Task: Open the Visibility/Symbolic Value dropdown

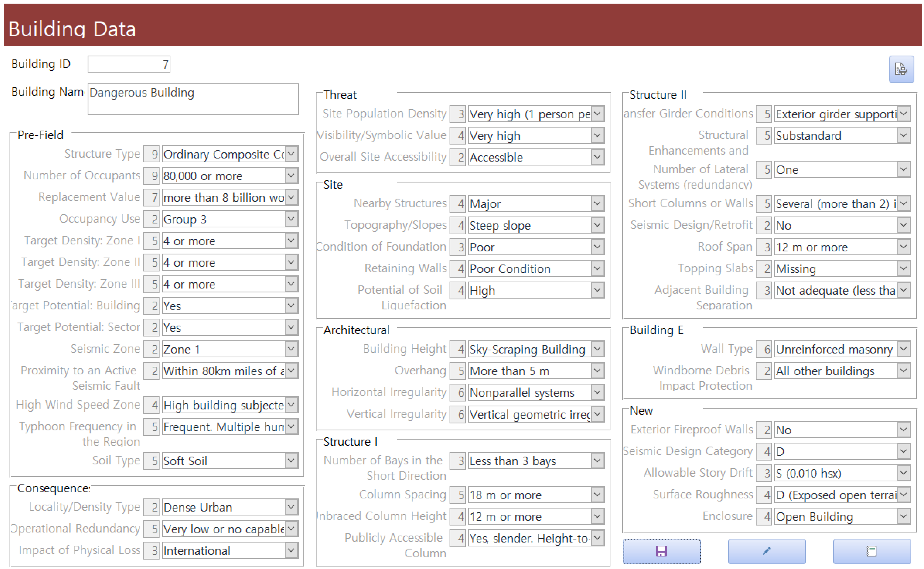Action: (597, 135)
